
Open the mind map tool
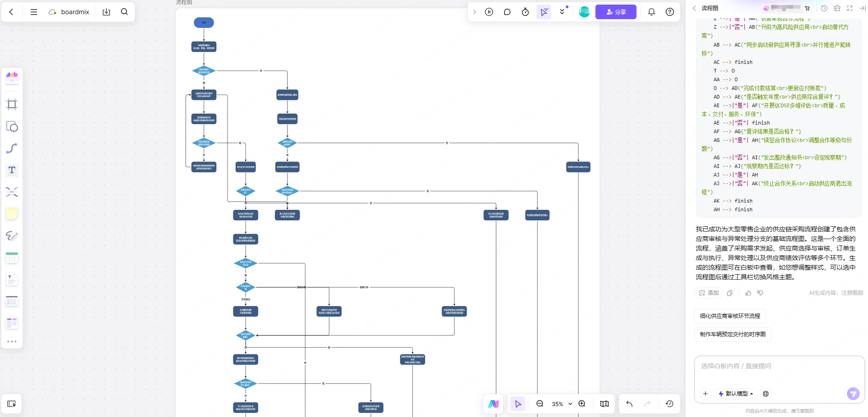coord(12,192)
